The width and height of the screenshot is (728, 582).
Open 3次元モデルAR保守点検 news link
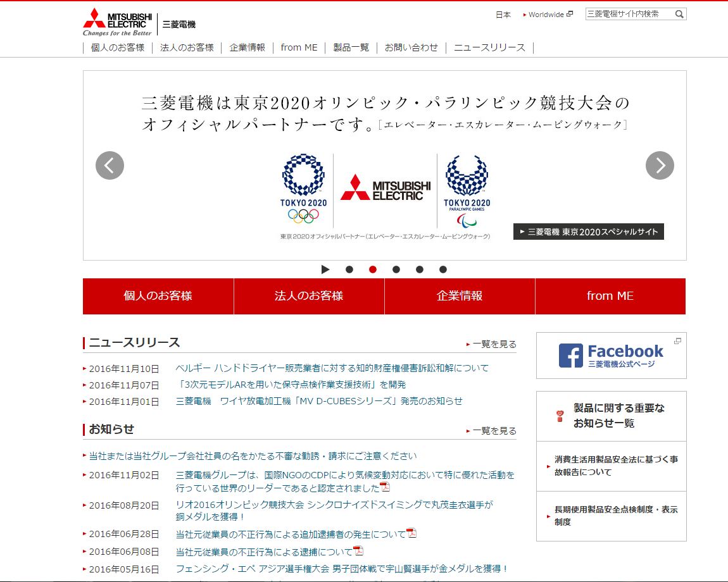click(291, 384)
